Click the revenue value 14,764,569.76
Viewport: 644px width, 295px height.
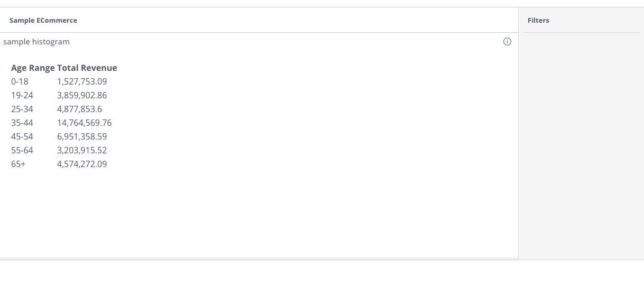click(85, 123)
